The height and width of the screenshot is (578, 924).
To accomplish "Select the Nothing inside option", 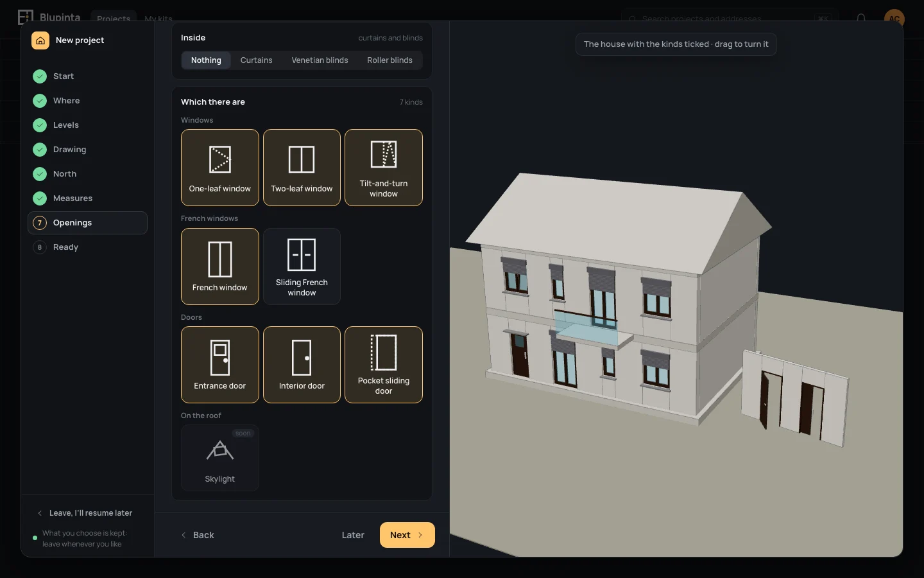I will coord(206,60).
